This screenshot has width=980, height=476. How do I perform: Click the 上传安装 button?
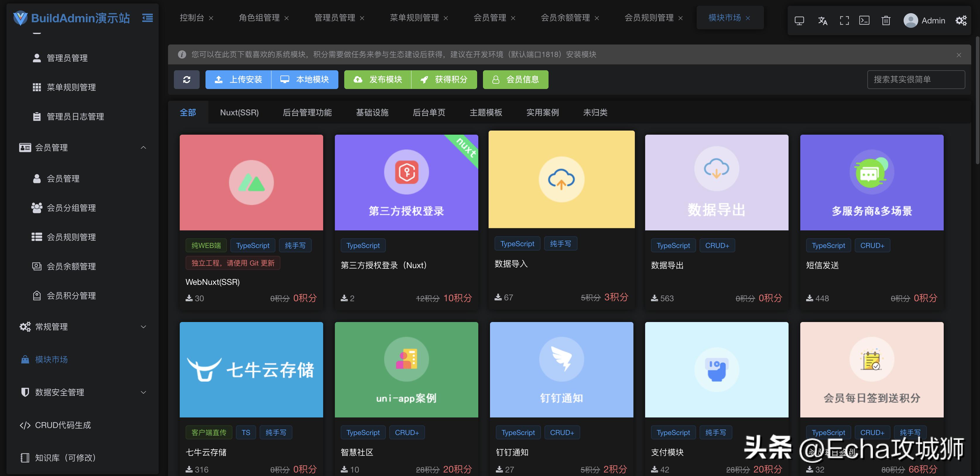pyautogui.click(x=238, y=80)
